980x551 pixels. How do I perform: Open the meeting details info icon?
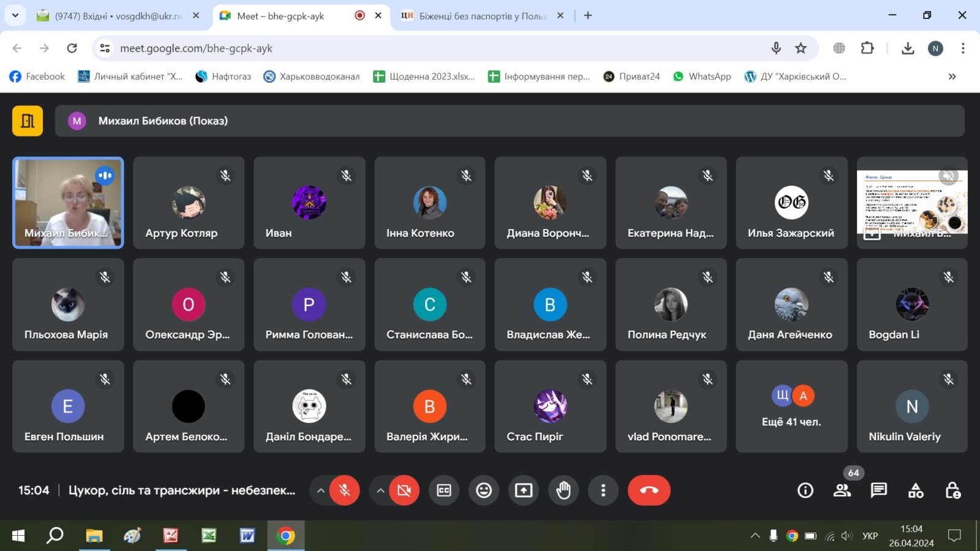tap(805, 490)
